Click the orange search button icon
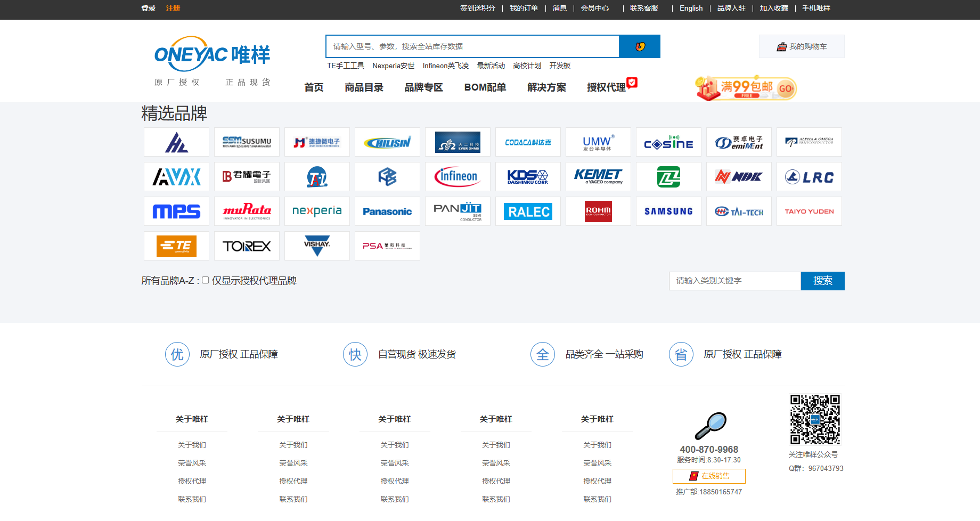Viewport: 980px width, 521px height. click(640, 46)
